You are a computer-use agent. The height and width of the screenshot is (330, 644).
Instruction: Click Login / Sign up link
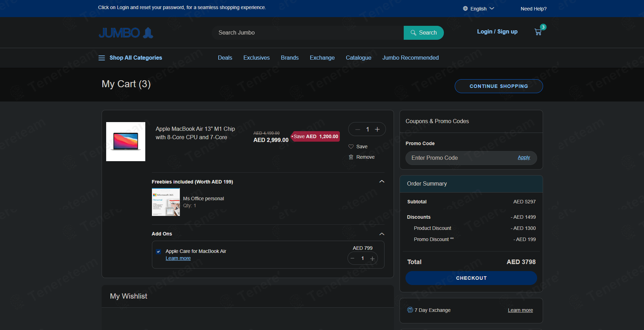coord(497,32)
